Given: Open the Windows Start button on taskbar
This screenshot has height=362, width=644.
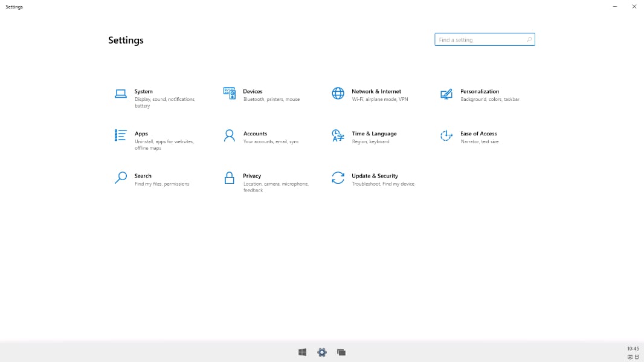Looking at the screenshot, I should (303, 352).
